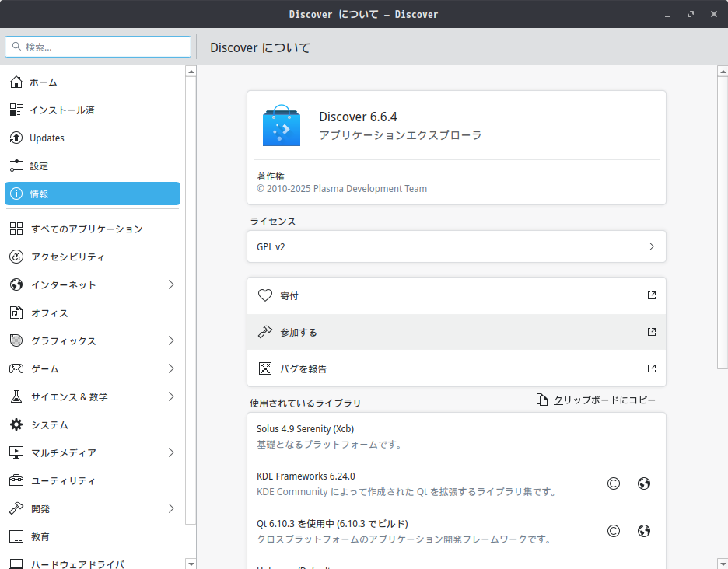
Task: Open Qt website globe icon
Action: pos(644,531)
